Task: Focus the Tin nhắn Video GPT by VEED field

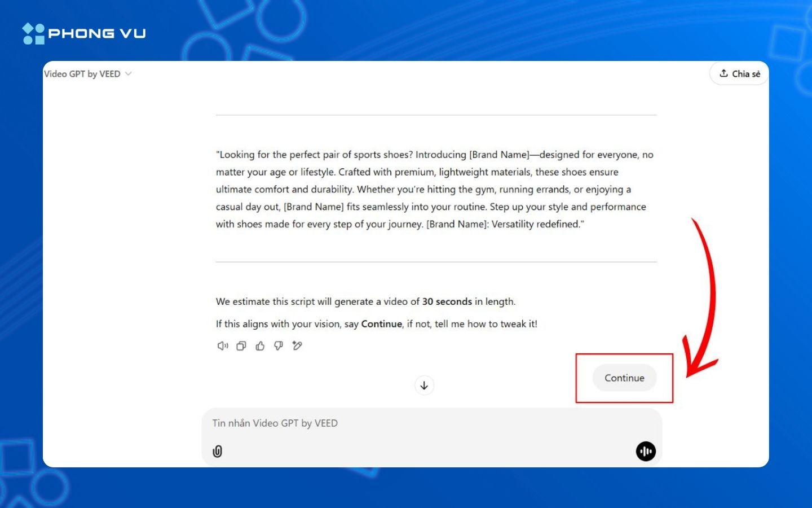Action: 431,423
